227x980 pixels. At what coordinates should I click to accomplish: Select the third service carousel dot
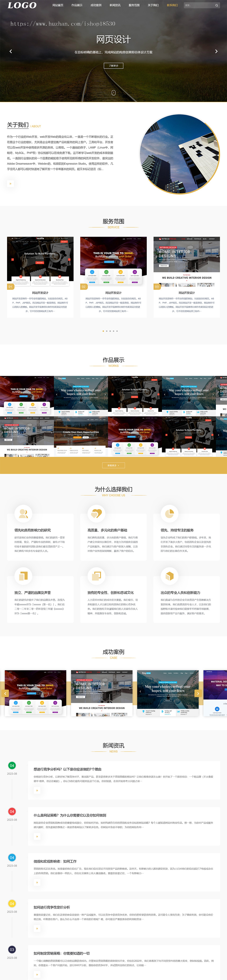pos(110,331)
